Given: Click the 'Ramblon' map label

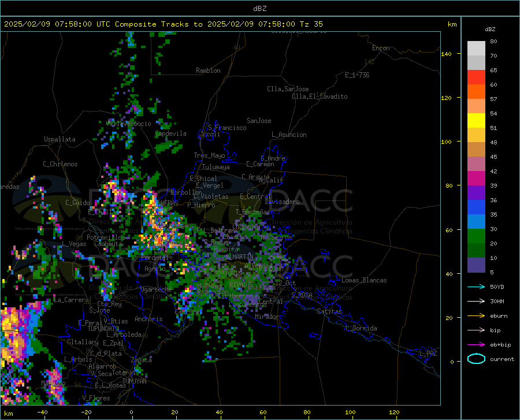Looking at the screenshot, I should point(208,70).
